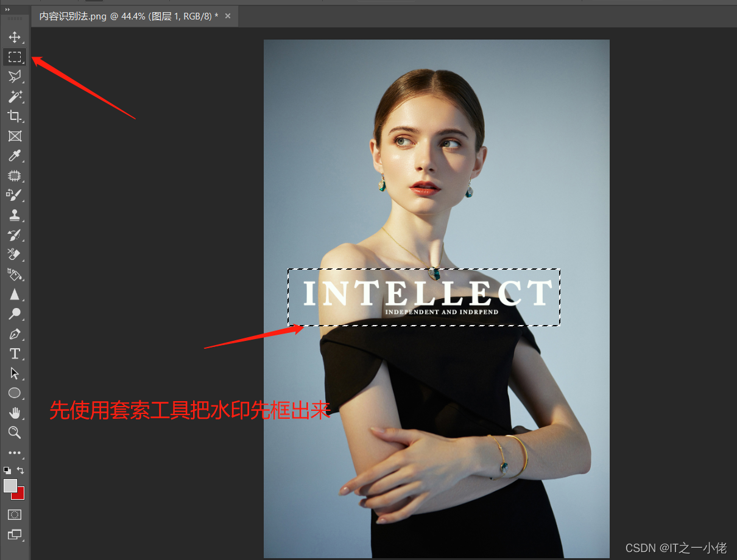Select the Pen tool
737x560 pixels.
tap(15, 334)
